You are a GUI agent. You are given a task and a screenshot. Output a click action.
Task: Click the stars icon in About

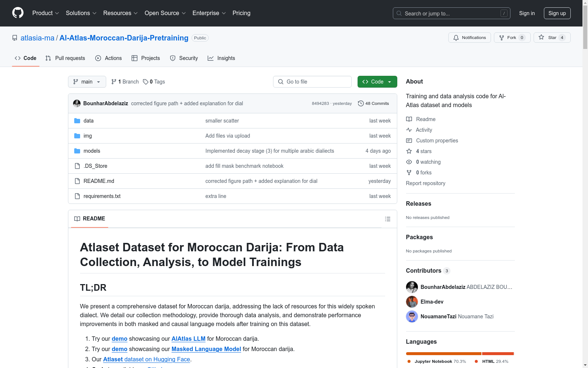click(x=409, y=151)
